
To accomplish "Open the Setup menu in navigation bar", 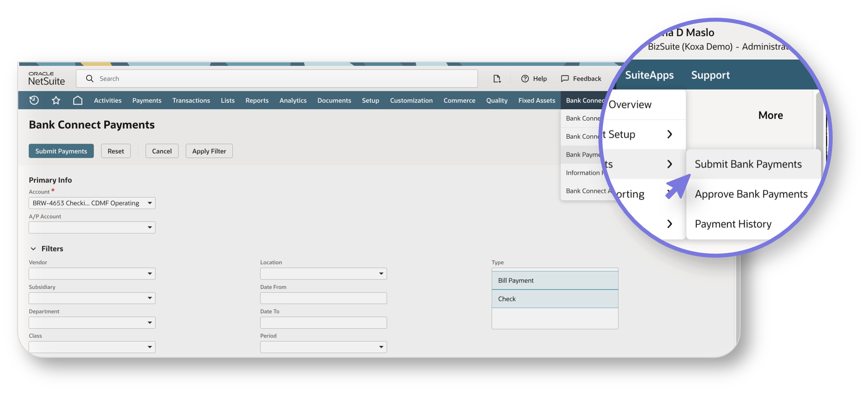I will click(371, 100).
